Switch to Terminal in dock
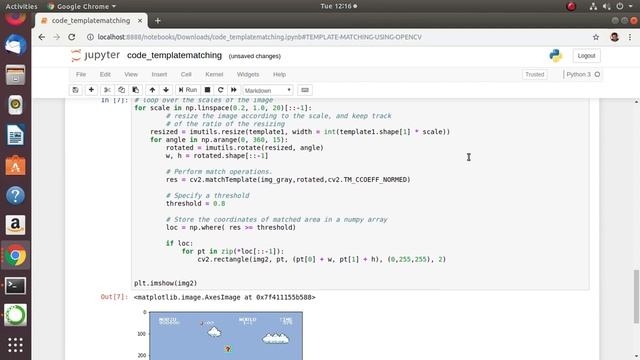The width and height of the screenshot is (640, 360). (x=16, y=286)
